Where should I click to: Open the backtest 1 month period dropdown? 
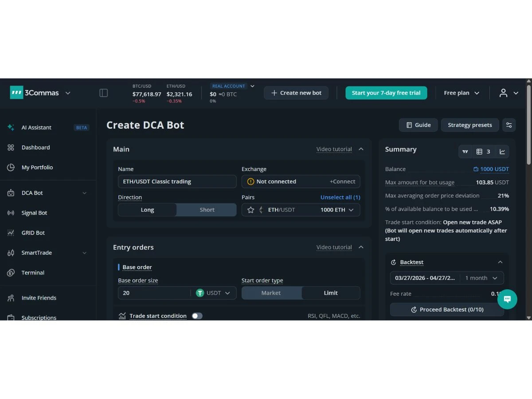click(x=481, y=278)
